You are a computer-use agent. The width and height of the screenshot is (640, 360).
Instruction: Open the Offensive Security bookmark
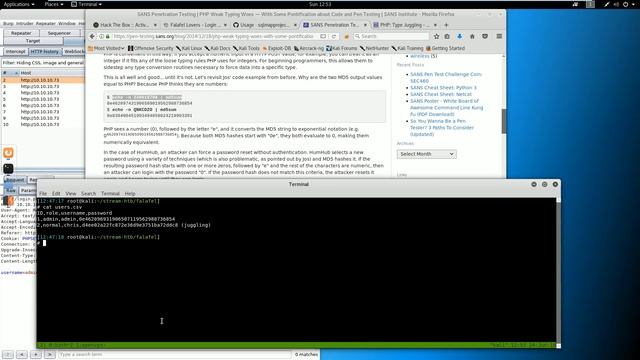pyautogui.click(x=151, y=48)
